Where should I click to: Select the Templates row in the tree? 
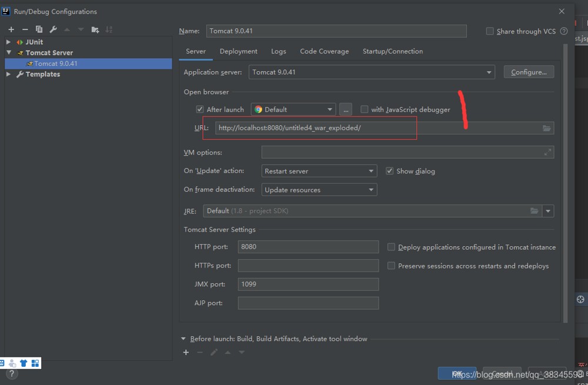[89, 74]
